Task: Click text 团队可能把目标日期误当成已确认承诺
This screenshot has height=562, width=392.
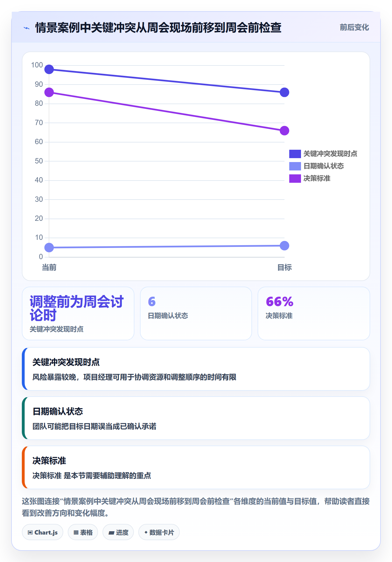Action: coord(94,427)
